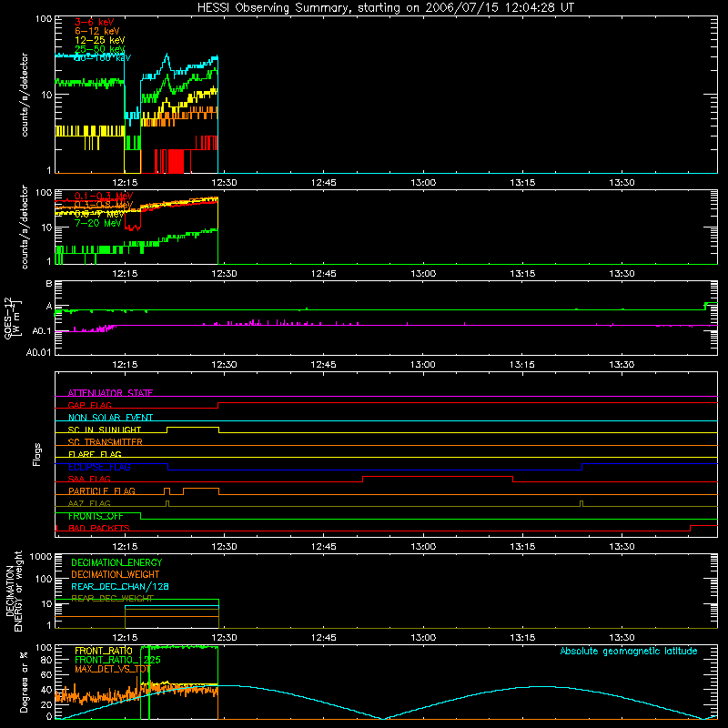Select the REAR_DEC_CHAN/128 legend label

click(120, 586)
